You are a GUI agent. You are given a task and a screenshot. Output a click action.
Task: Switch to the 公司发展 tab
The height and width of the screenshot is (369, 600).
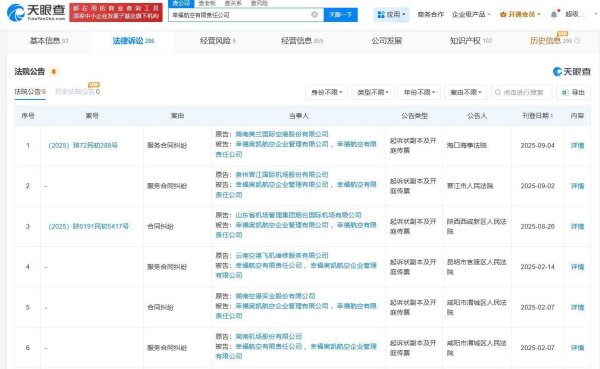[386, 41]
